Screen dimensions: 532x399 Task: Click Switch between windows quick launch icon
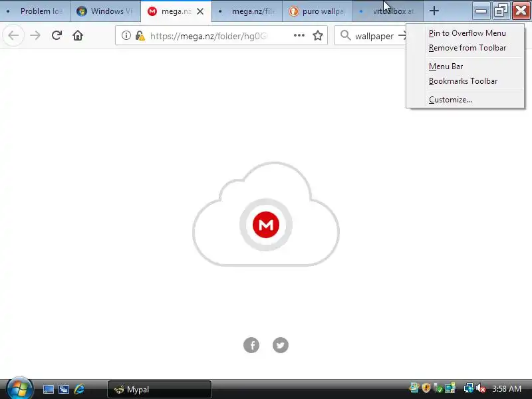[x=63, y=389]
